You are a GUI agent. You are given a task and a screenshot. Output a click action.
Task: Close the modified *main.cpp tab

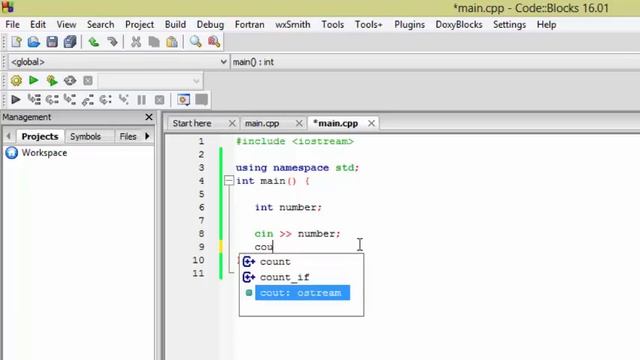pos(371,123)
